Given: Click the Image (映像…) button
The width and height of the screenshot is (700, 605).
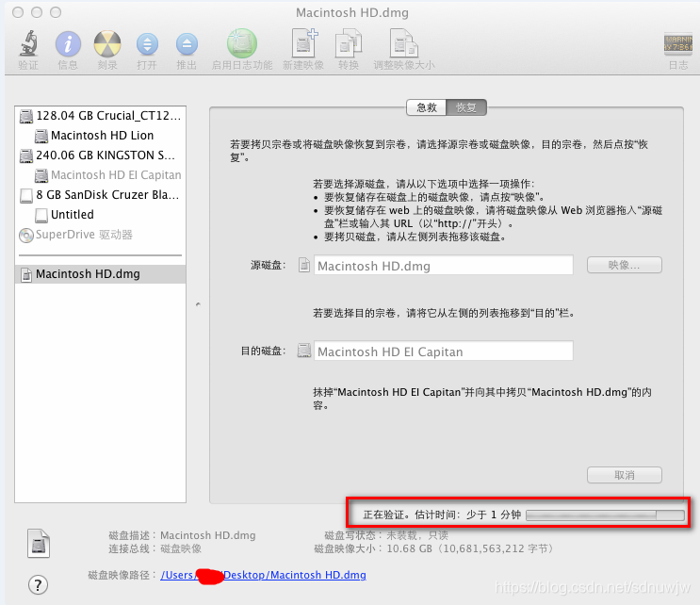Looking at the screenshot, I should (x=624, y=265).
